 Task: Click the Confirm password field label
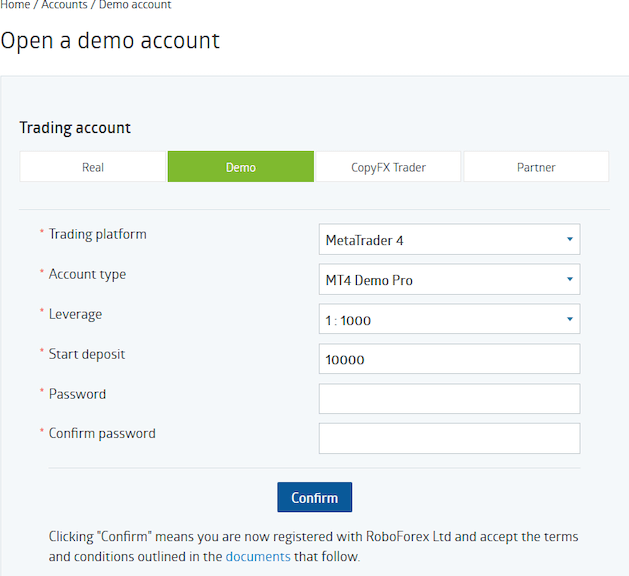click(x=102, y=434)
